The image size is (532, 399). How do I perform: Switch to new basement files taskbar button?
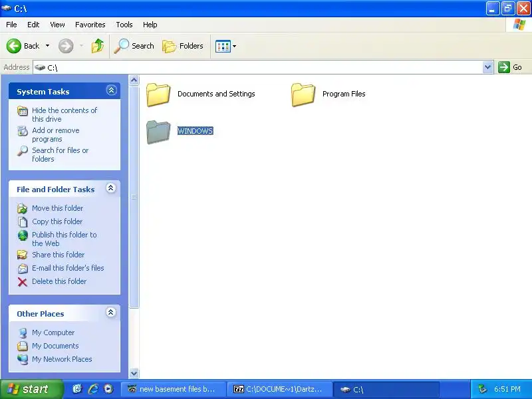pos(174,389)
